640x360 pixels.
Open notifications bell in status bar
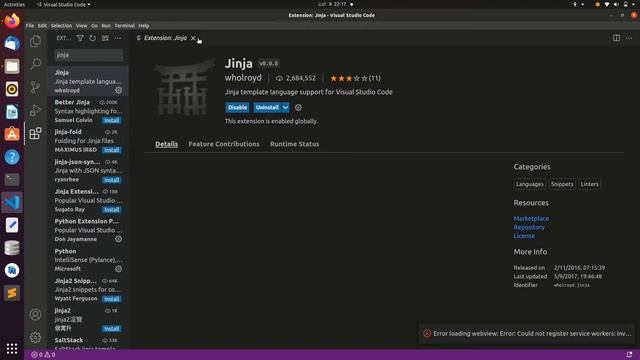pos(629,354)
